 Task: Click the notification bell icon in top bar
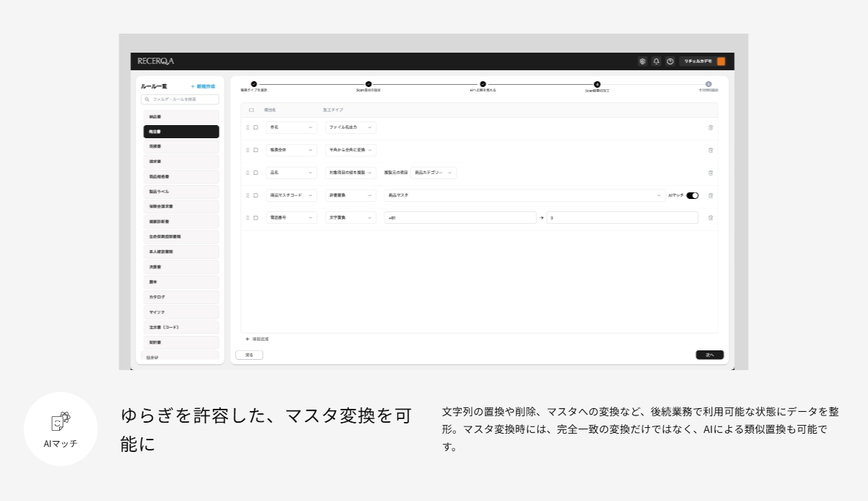(656, 61)
